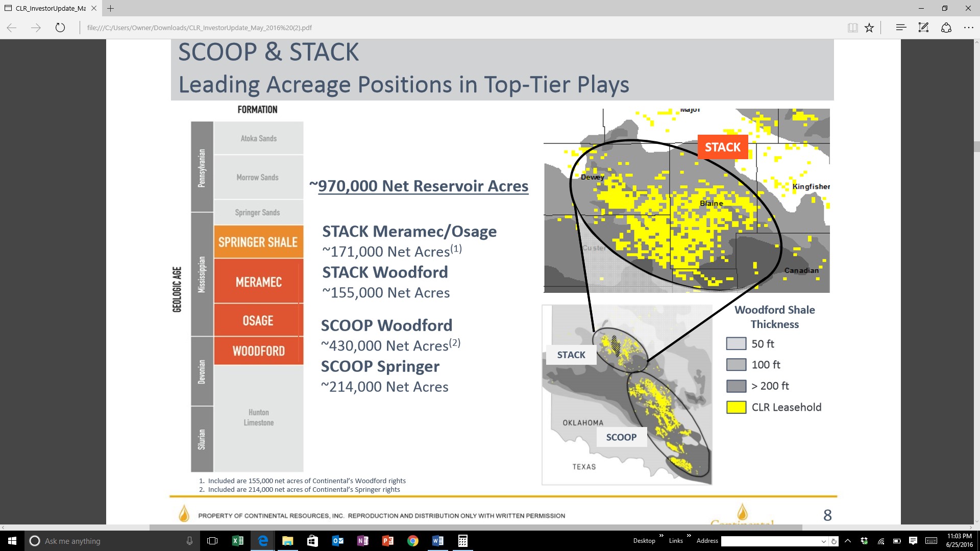Show hidden system tray icons
Image resolution: width=980 pixels, height=551 pixels.
tap(848, 541)
